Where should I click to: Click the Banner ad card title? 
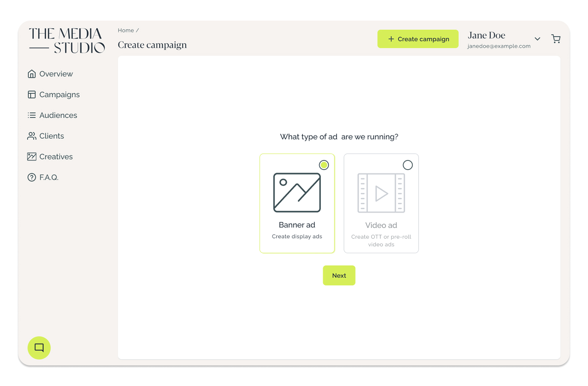click(x=297, y=225)
